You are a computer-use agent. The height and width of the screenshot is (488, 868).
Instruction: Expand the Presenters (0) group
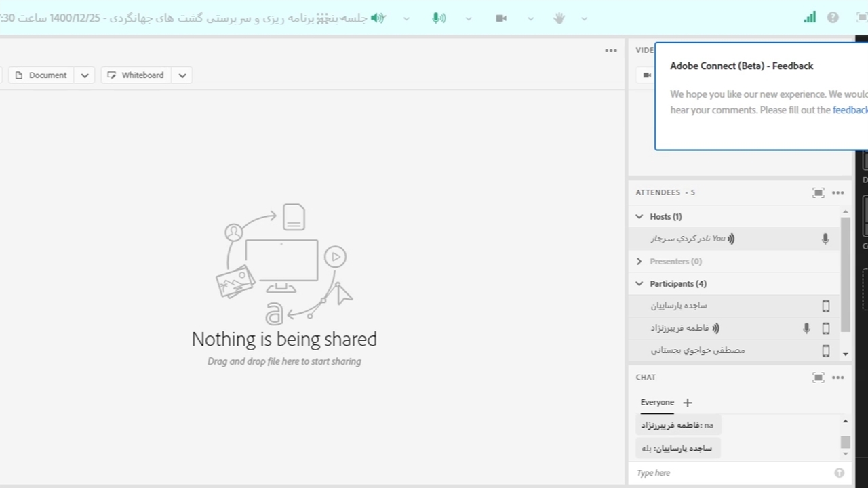click(x=639, y=262)
